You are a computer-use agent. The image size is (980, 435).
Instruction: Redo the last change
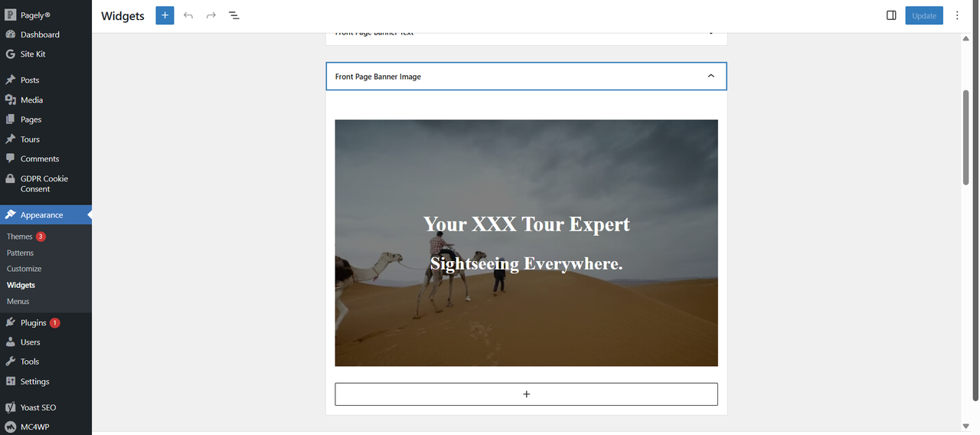click(x=211, y=15)
